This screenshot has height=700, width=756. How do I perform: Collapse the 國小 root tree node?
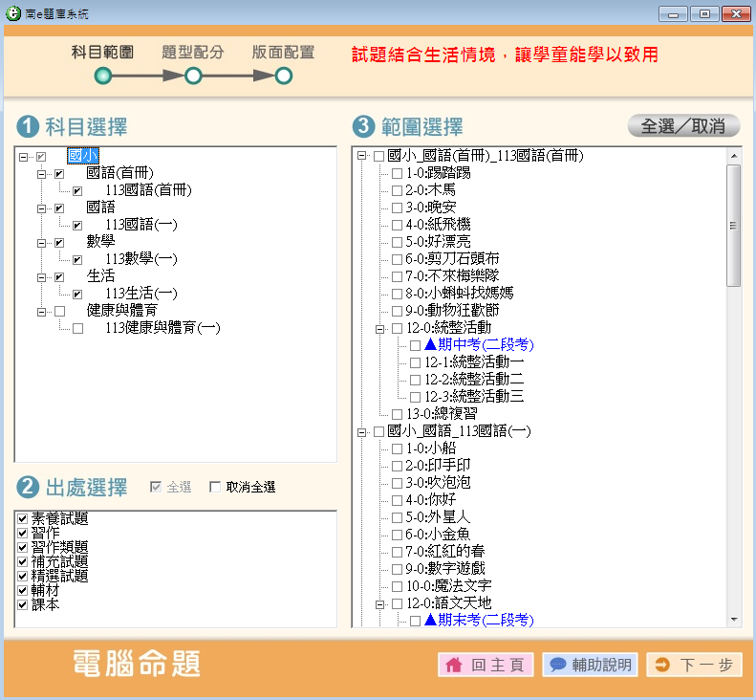click(23, 157)
